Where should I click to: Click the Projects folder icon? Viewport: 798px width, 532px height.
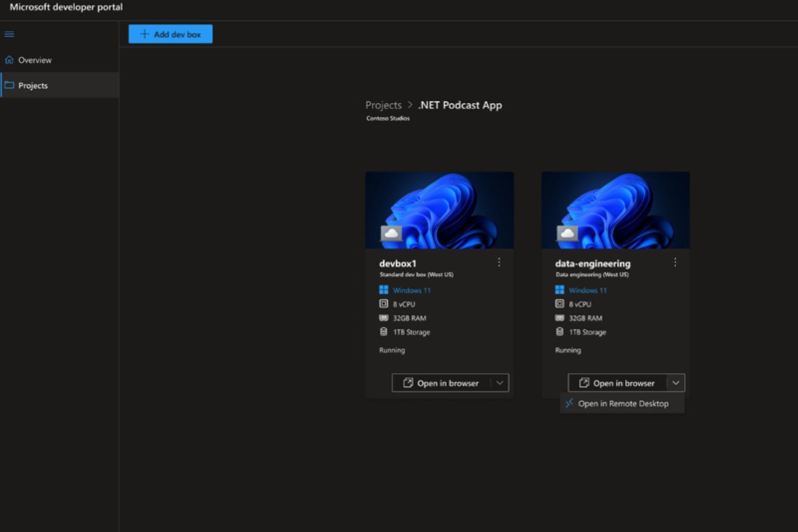click(9, 85)
